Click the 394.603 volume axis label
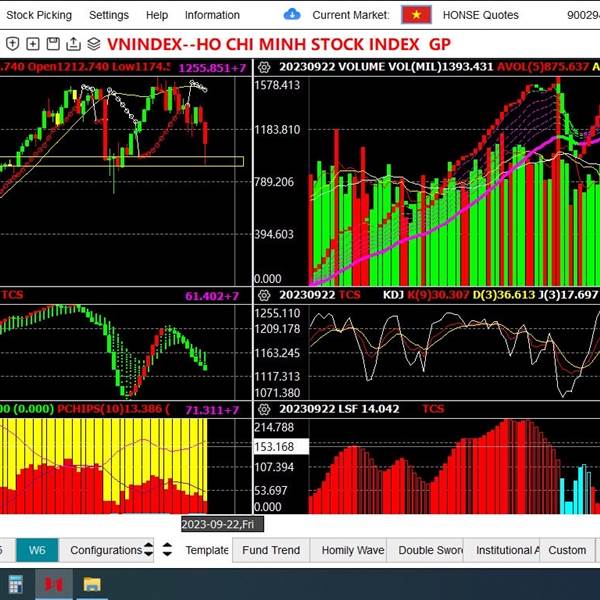This screenshot has width=600, height=600. pos(274,234)
